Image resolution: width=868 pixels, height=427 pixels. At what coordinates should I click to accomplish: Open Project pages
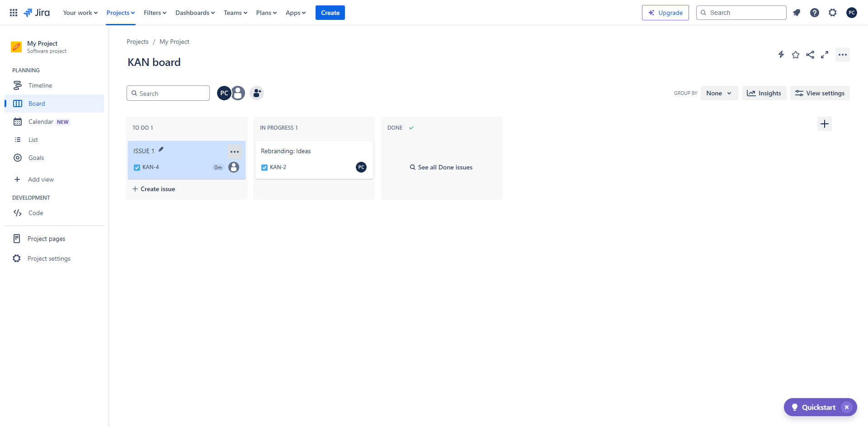(54, 239)
